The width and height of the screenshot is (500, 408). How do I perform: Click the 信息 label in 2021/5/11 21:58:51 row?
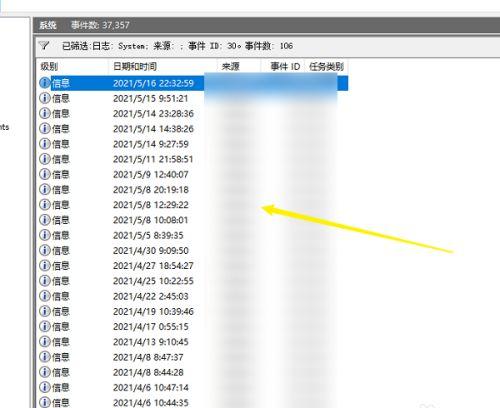61,159
